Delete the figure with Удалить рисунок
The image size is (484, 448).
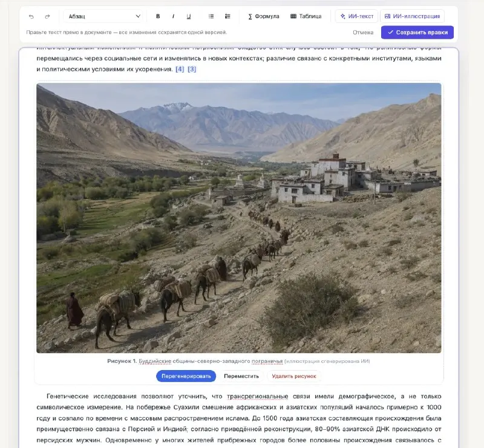click(294, 376)
